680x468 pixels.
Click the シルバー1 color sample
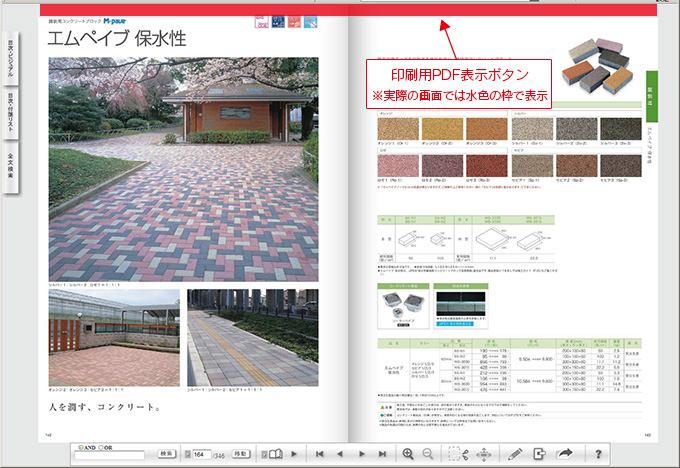[532, 129]
